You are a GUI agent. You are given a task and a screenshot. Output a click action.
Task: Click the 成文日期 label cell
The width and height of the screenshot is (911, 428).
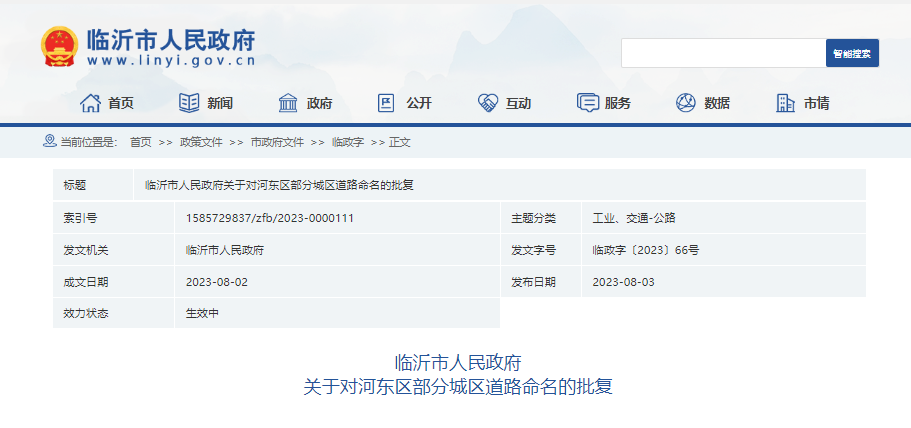pyautogui.click(x=113, y=282)
